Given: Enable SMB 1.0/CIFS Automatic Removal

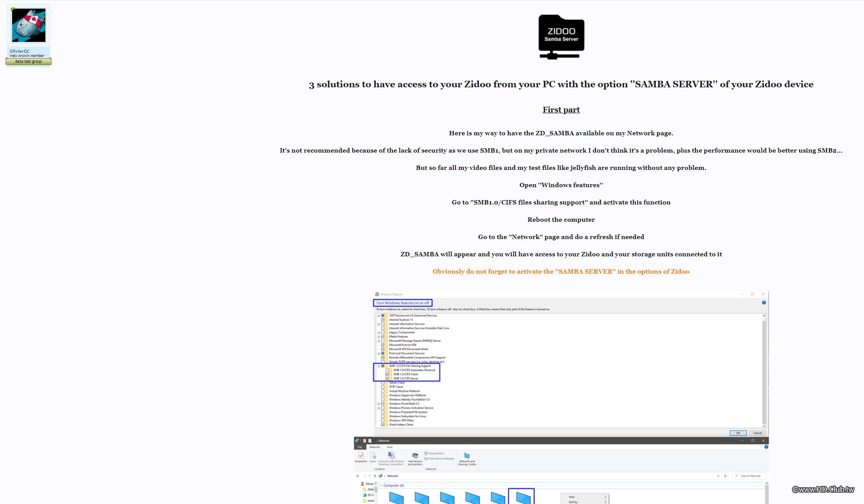Looking at the screenshot, I should (x=387, y=370).
